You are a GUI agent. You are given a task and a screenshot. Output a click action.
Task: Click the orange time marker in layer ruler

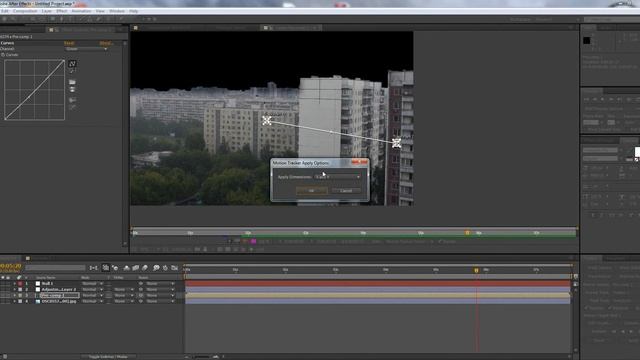coord(467,233)
